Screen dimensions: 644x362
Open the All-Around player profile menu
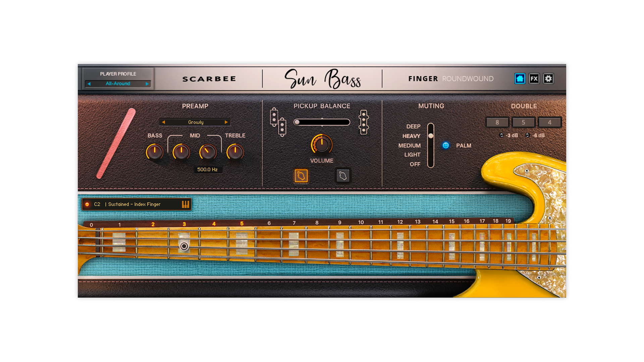(x=118, y=84)
